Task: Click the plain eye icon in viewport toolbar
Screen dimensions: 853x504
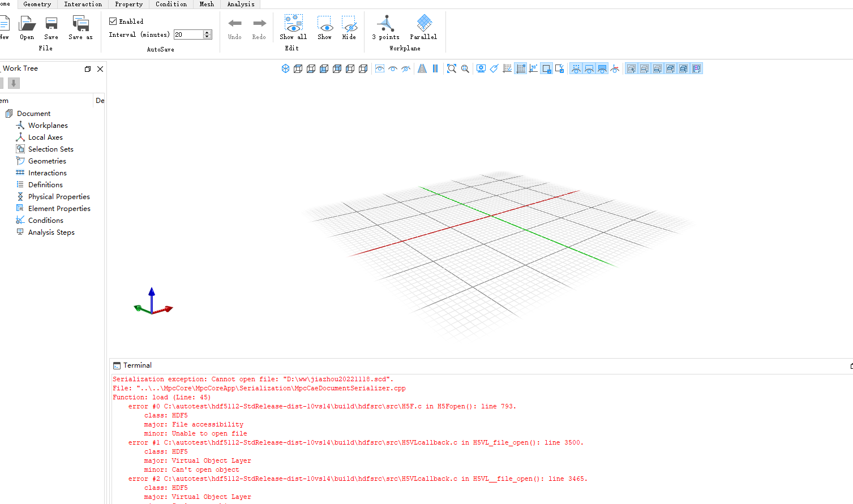Action: pyautogui.click(x=393, y=68)
